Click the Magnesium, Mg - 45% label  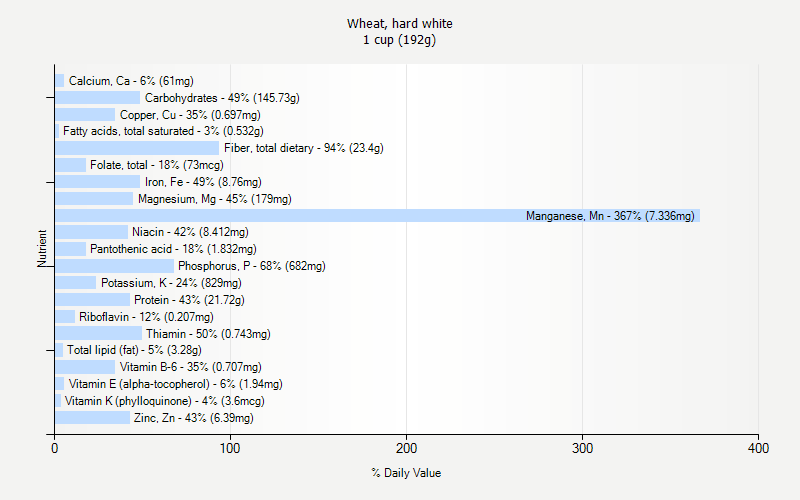pos(214,198)
